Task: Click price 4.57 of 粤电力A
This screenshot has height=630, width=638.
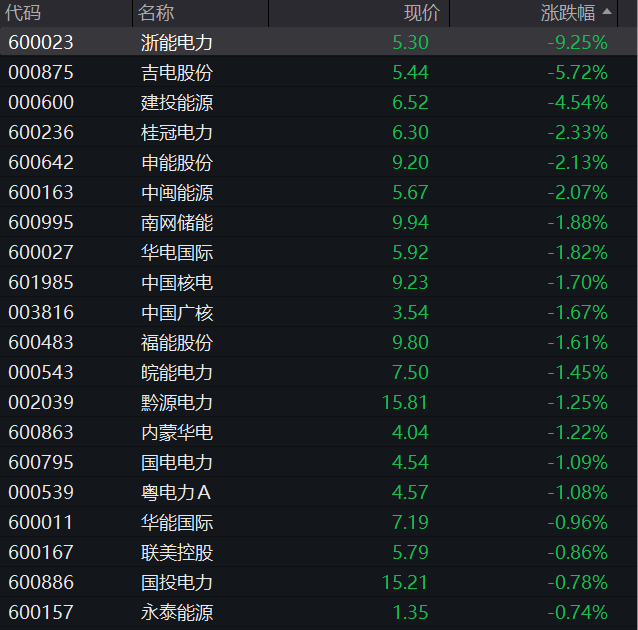Action: (x=410, y=492)
